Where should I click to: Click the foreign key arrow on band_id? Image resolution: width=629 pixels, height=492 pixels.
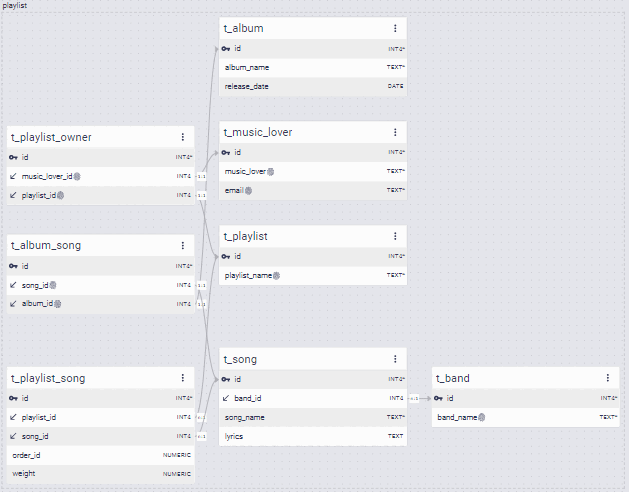[x=226, y=398]
